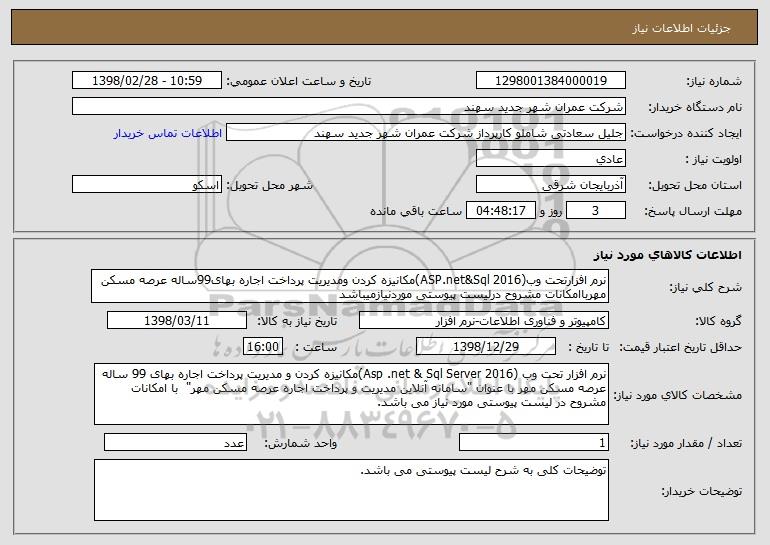Click the label تعداد / مقدار مورد نیاز
The height and width of the screenshot is (545, 770).
pyautogui.click(x=686, y=444)
